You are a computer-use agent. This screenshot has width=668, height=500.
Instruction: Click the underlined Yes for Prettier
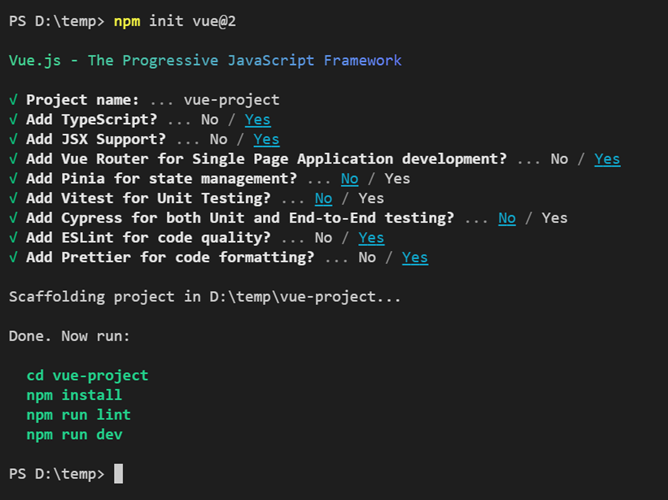point(415,258)
